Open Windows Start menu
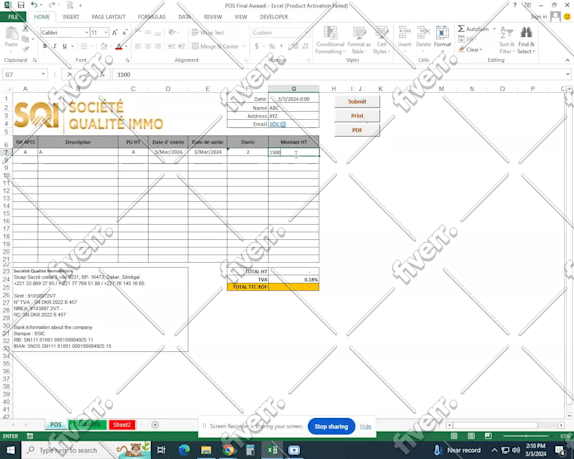The image size is (574, 459). point(11,450)
